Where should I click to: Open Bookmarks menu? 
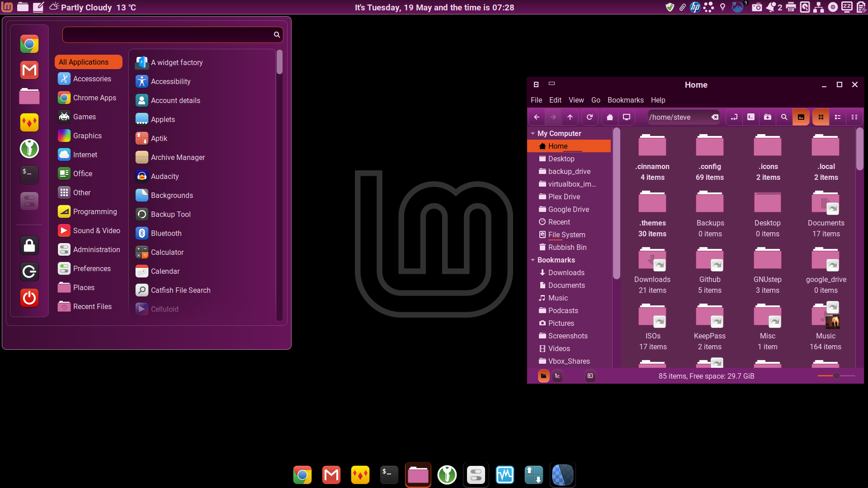pyautogui.click(x=625, y=100)
